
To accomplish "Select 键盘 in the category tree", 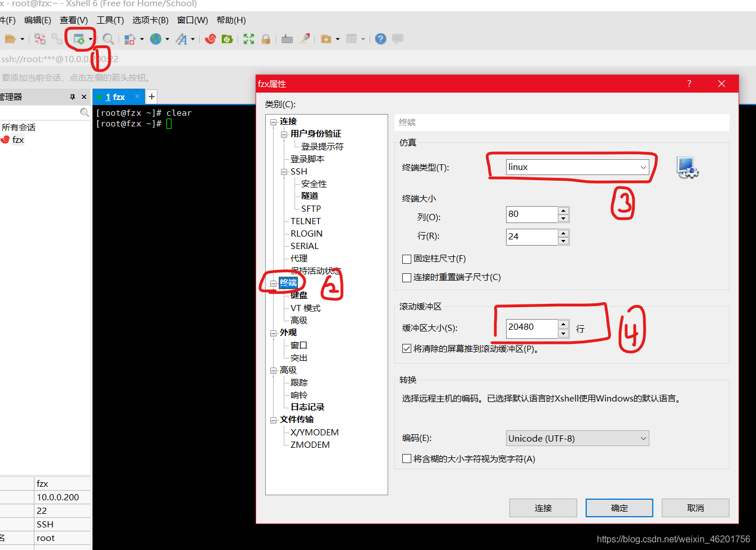I will click(x=299, y=295).
